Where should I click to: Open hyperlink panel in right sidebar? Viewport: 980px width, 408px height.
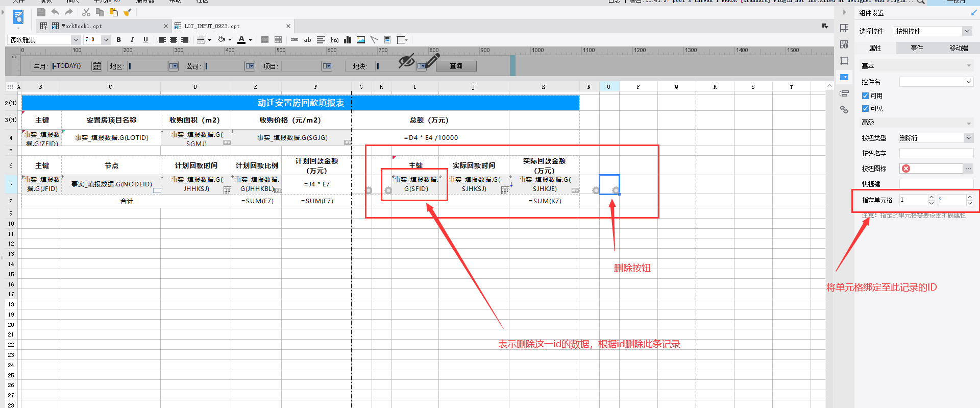point(844,110)
